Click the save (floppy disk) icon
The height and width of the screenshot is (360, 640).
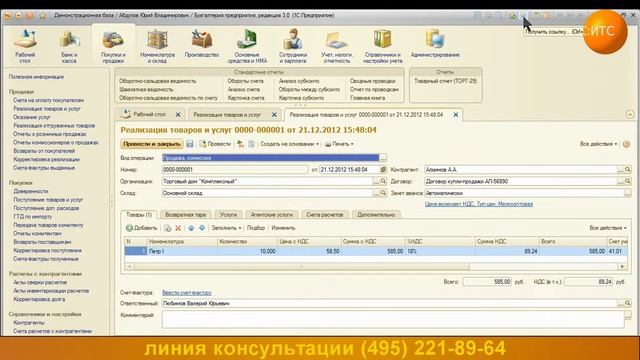coord(190,144)
